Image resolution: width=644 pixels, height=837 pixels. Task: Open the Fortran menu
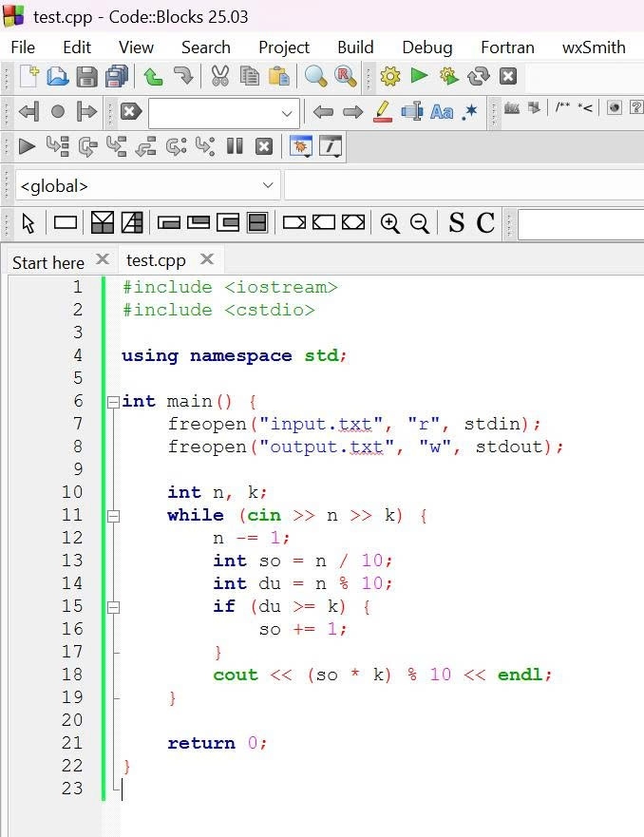(x=507, y=47)
